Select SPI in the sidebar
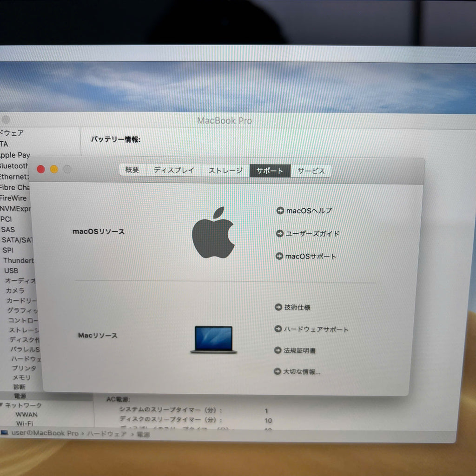 [x=8, y=250]
